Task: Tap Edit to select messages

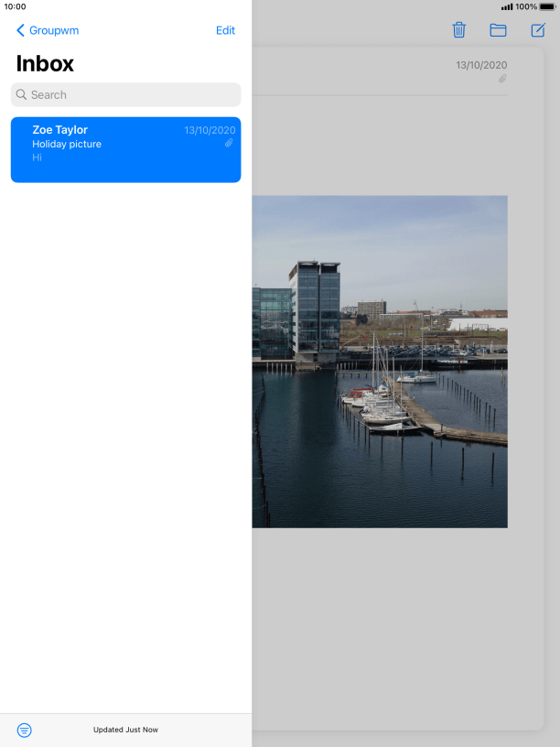Action: pyautogui.click(x=225, y=30)
